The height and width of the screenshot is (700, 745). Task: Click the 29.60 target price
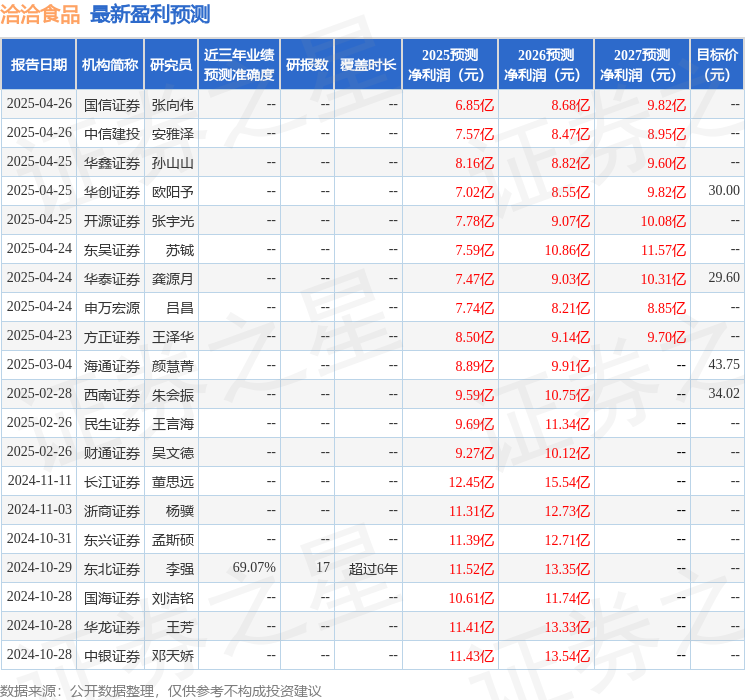click(724, 278)
